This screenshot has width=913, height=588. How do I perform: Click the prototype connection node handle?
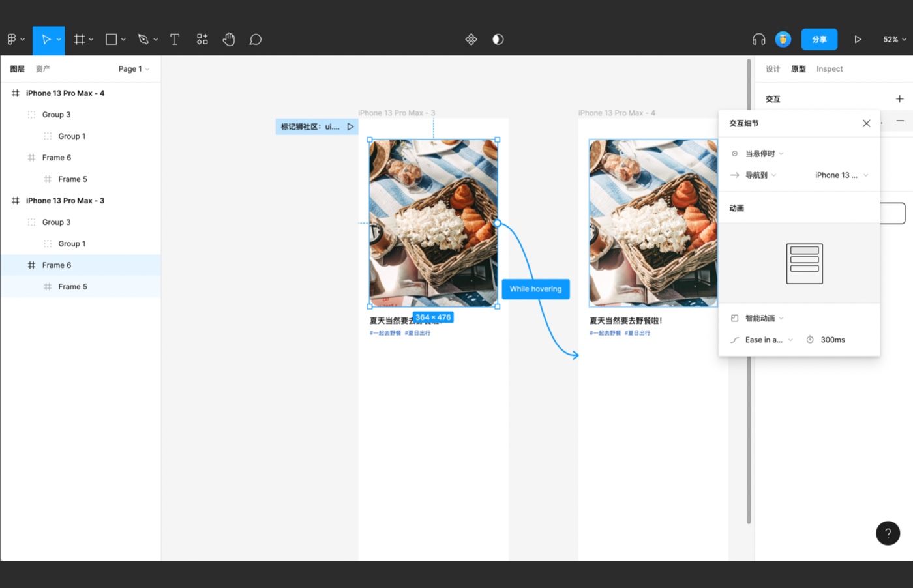point(498,223)
